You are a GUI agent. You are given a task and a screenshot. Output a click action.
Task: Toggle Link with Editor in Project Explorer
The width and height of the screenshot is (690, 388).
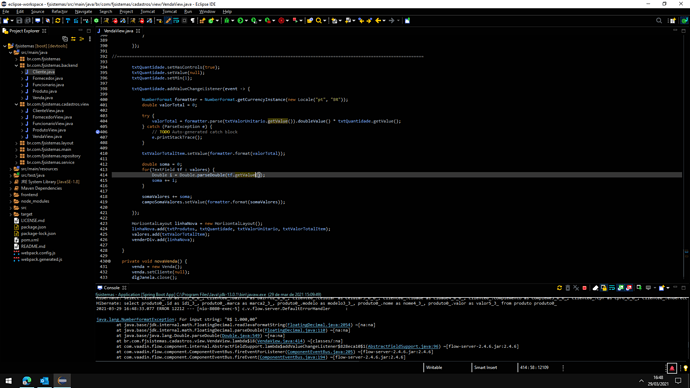73,39
